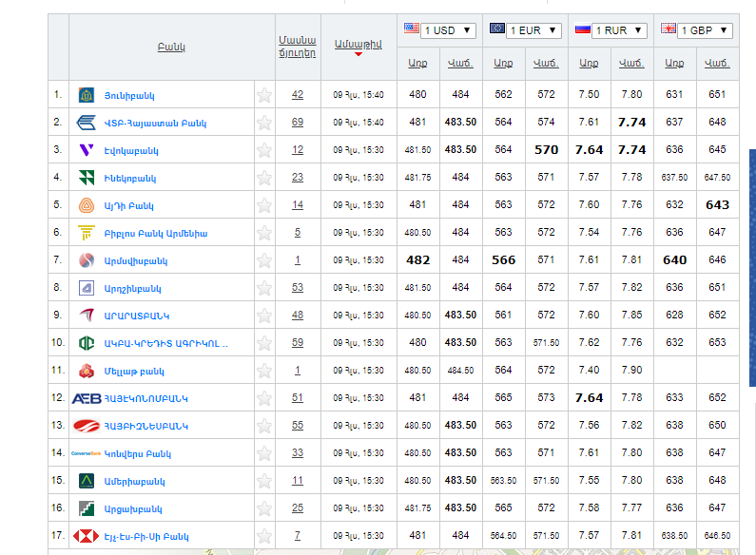Click the blue page scrollbar on the right edge

[752, 268]
